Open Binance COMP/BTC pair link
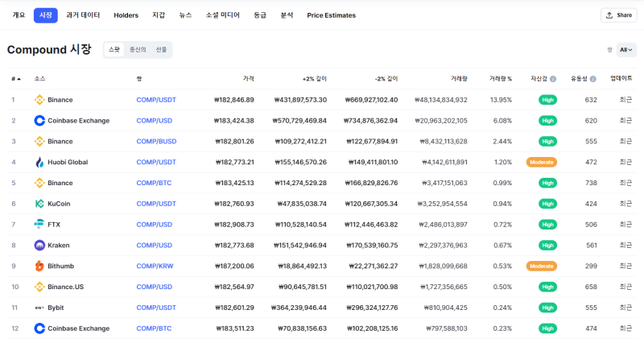The image size is (644, 339). pyautogui.click(x=154, y=183)
